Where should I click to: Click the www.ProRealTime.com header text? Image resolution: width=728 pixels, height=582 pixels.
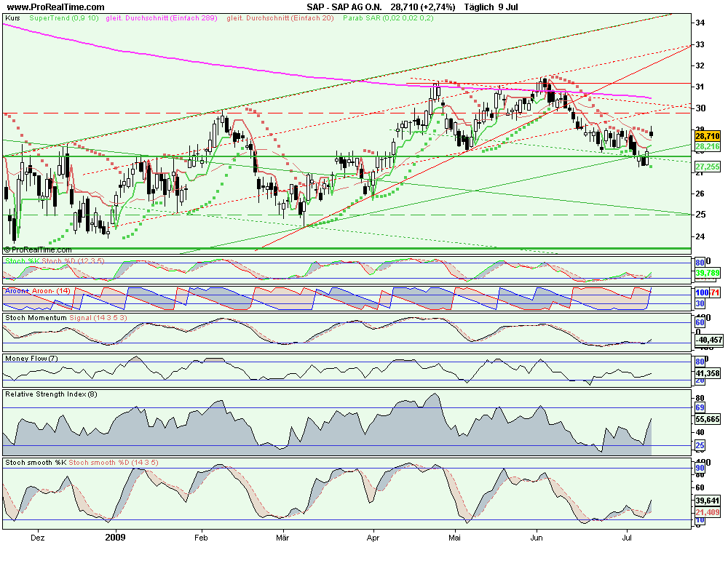pyautogui.click(x=56, y=7)
